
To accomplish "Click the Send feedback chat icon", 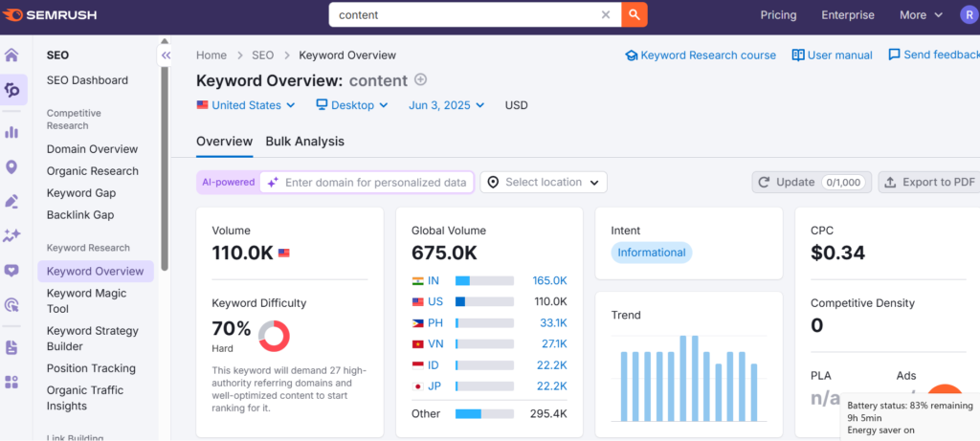I will pyautogui.click(x=895, y=55).
